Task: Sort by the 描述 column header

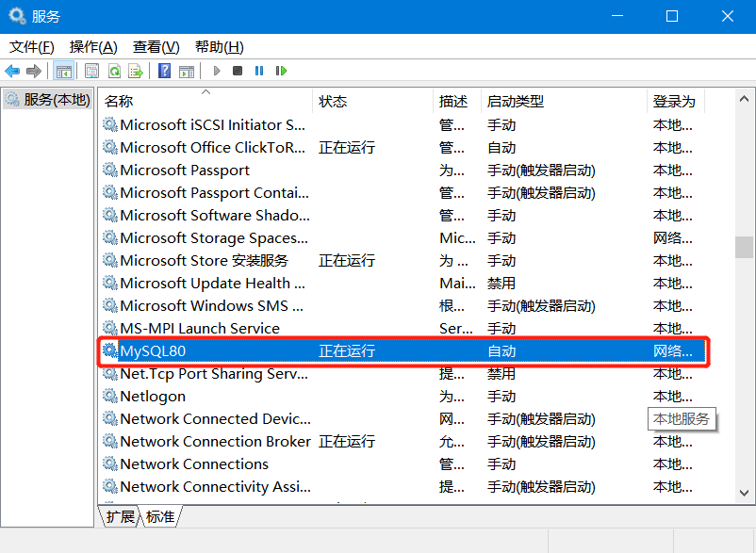Action: coord(457,101)
